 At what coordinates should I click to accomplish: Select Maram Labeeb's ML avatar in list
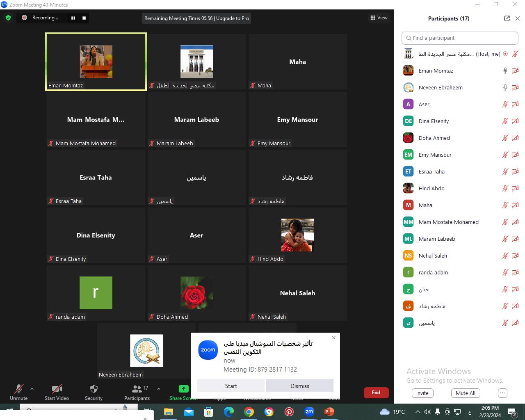(408, 239)
